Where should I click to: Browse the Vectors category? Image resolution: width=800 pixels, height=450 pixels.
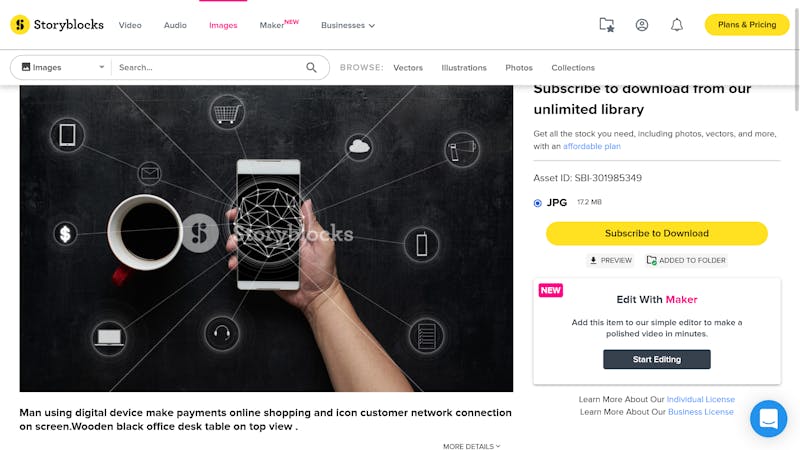click(x=408, y=67)
